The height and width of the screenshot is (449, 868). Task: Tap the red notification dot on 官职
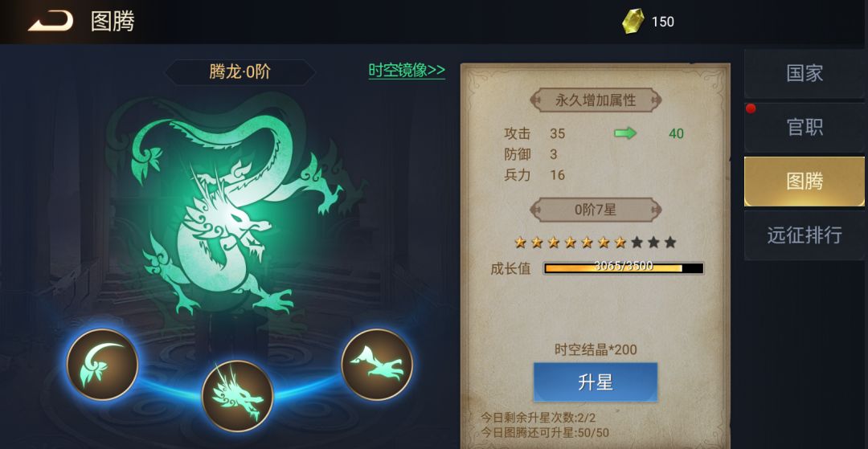[x=751, y=108]
